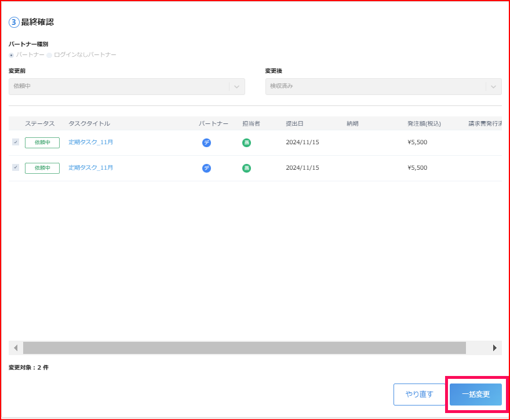
Task: Click the horizontal scrollbar left arrow
Action: click(x=16, y=348)
